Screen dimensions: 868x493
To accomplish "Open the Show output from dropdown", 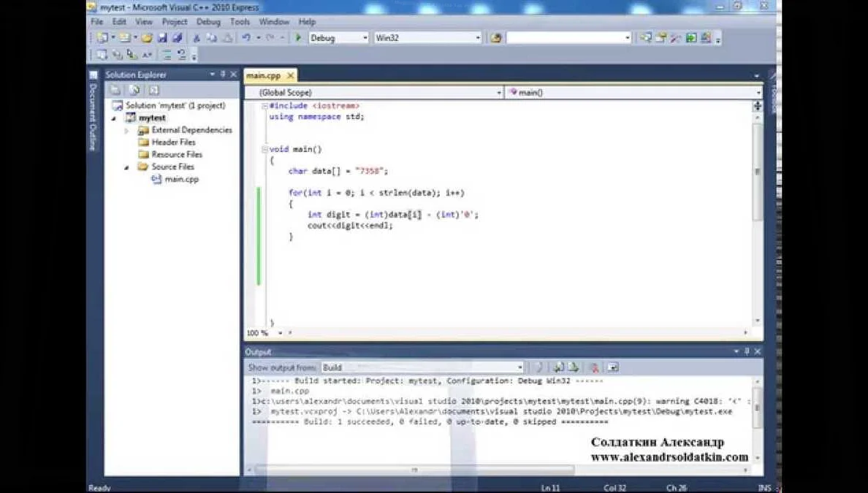I will click(519, 367).
